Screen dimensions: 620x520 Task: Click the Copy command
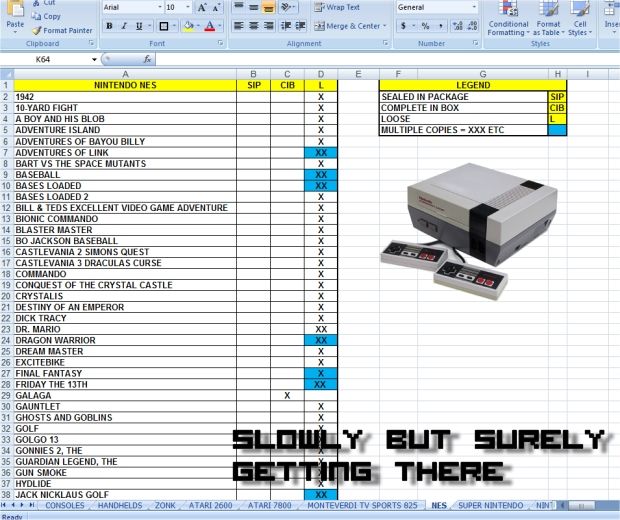47,16
